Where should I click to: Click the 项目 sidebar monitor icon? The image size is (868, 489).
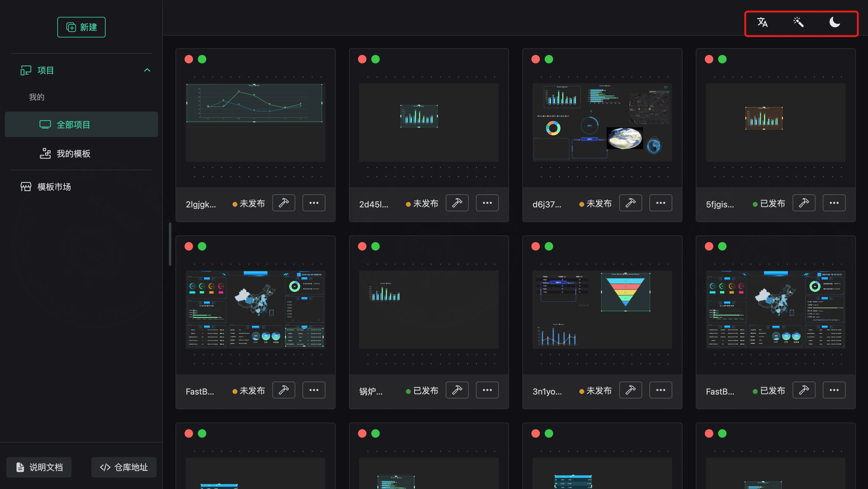click(x=26, y=70)
